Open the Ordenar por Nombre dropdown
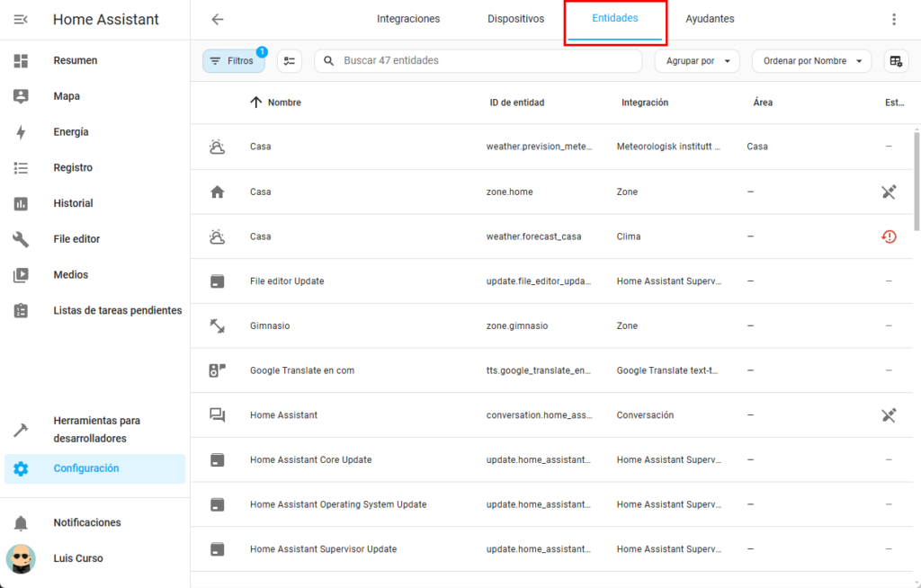This screenshot has height=588, width=921. pyautogui.click(x=811, y=61)
